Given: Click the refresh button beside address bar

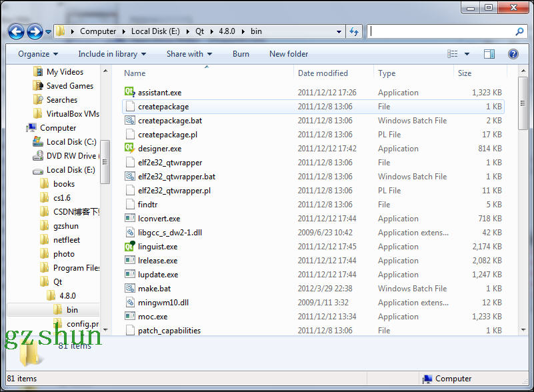Looking at the screenshot, I should [354, 31].
